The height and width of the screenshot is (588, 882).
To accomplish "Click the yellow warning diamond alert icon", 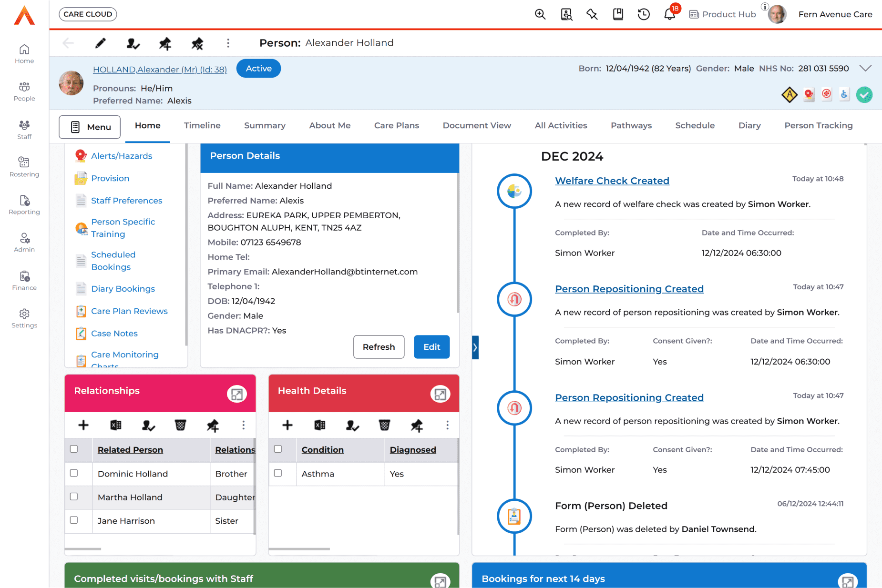I will click(790, 95).
